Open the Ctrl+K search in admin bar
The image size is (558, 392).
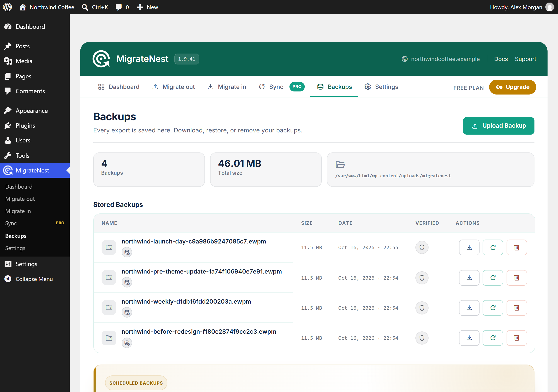pyautogui.click(x=95, y=7)
